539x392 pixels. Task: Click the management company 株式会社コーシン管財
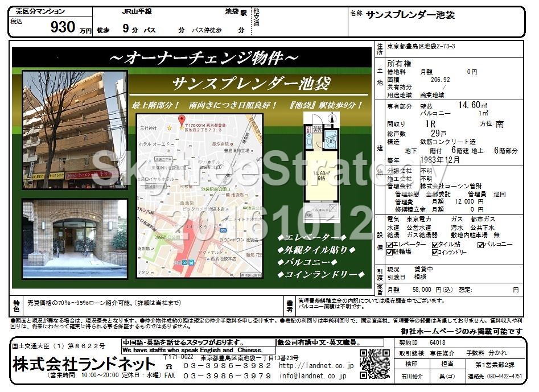click(x=451, y=186)
